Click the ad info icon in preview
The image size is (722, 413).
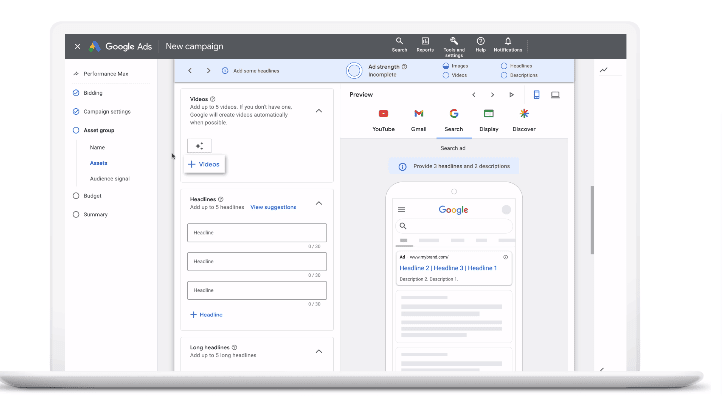[506, 257]
